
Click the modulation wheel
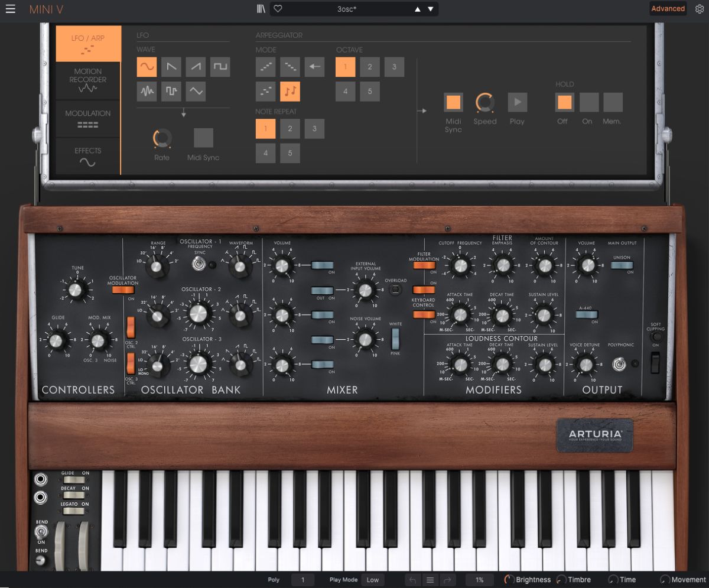[x=84, y=545]
